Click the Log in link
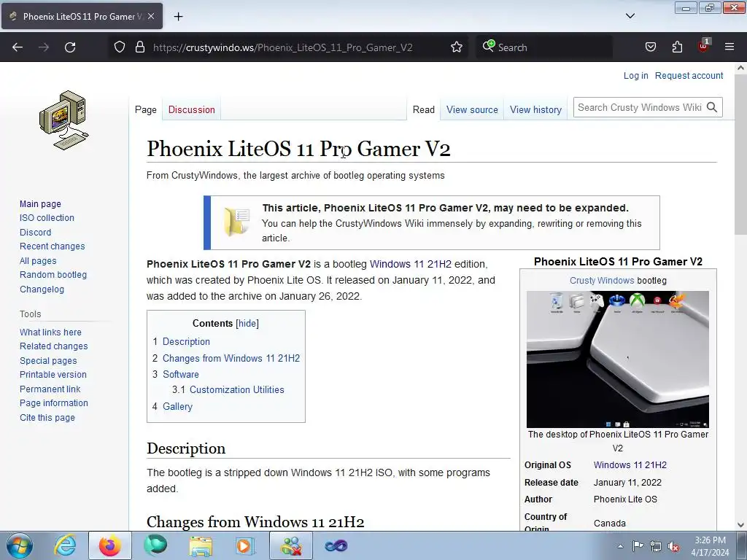This screenshot has width=747, height=560. 636,75
